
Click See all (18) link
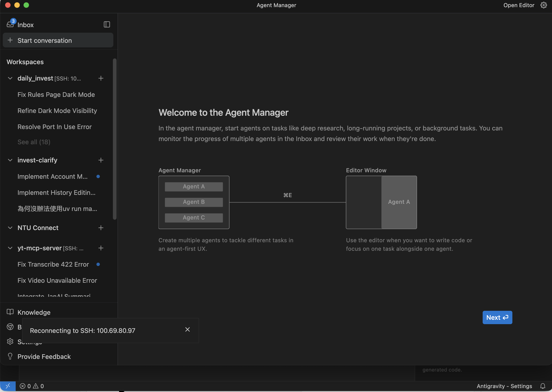pyautogui.click(x=34, y=142)
